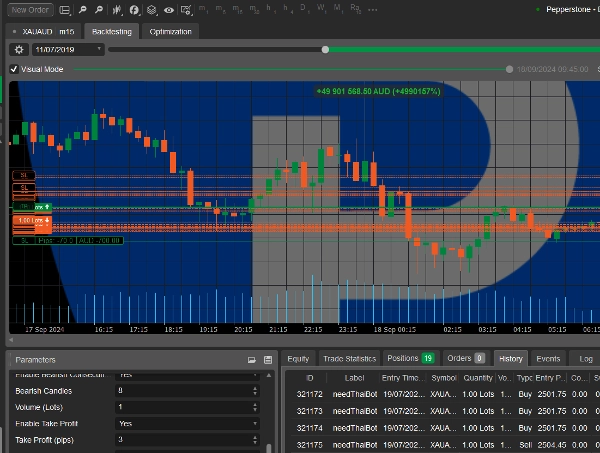Click the zoom in magnifier icon
This screenshot has width=600, height=453.
(84, 9)
